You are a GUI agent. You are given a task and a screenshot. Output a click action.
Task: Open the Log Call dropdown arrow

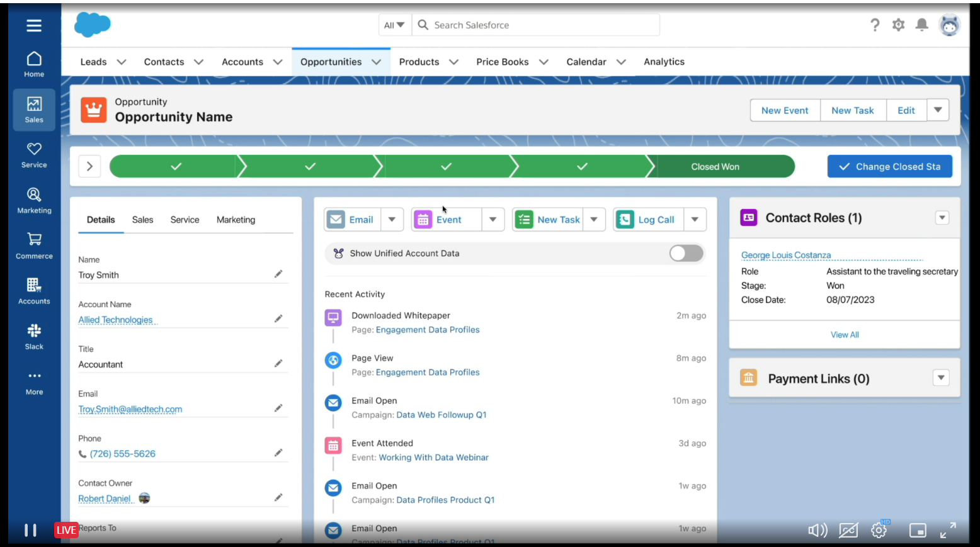[x=695, y=219]
